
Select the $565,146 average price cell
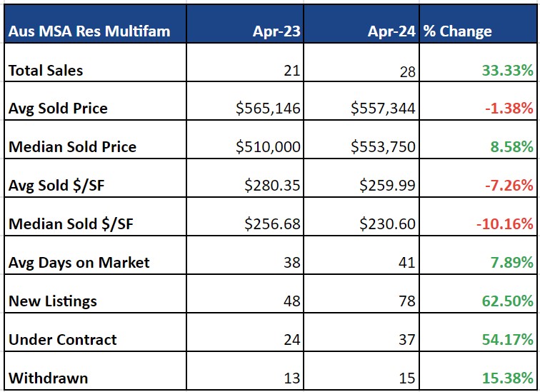click(269, 109)
